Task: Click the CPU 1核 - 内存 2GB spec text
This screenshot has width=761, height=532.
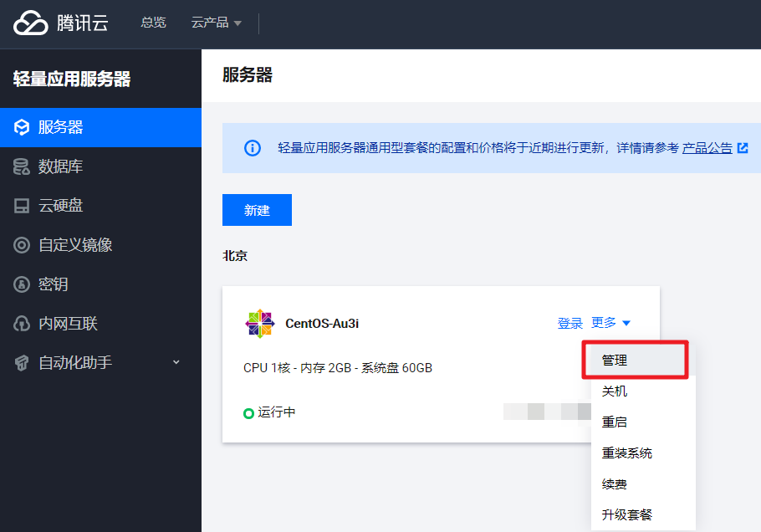Action: coord(338,368)
